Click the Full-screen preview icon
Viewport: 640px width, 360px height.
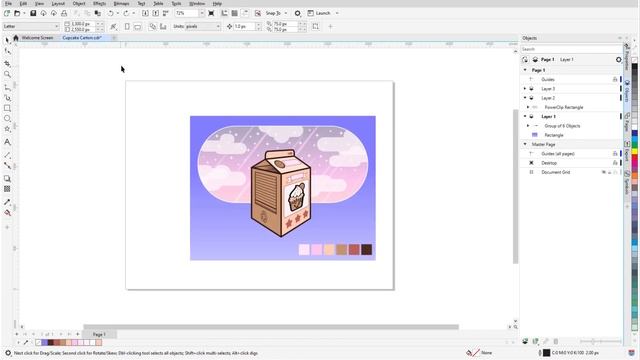[x=211, y=13]
